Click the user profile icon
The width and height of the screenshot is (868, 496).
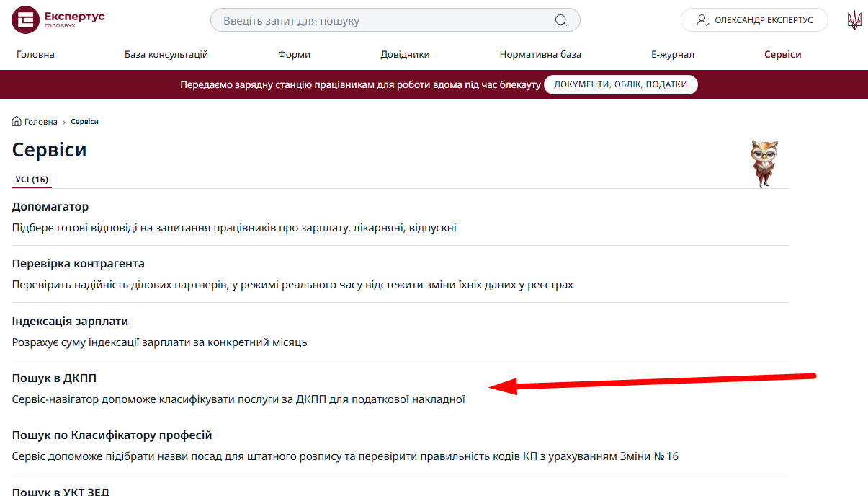click(702, 20)
